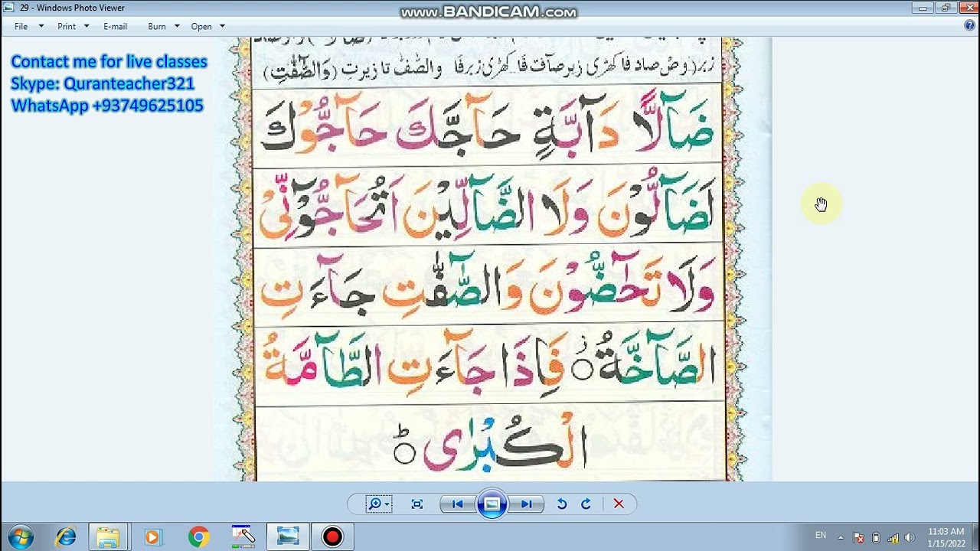The image size is (980, 551).
Task: Open the Bandicam recorder taskbar icon
Action: click(332, 537)
